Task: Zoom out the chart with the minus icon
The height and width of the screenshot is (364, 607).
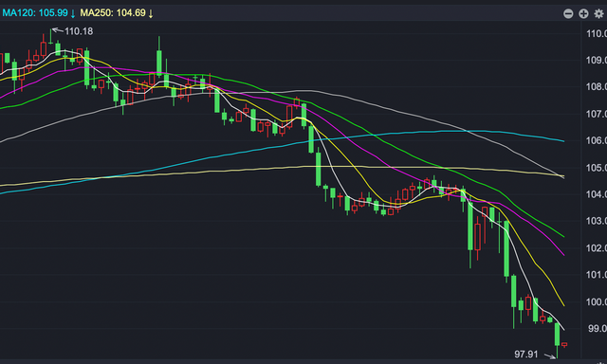Action: coord(568,14)
